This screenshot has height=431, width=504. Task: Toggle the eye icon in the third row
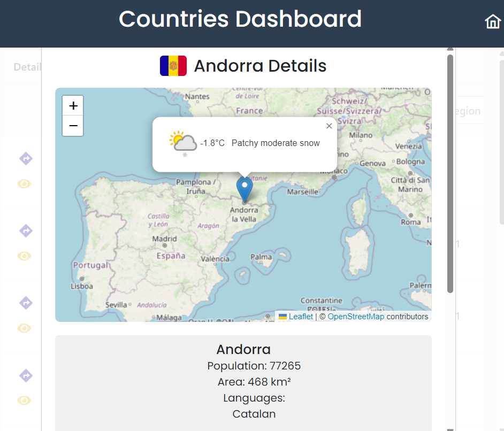coord(24,328)
